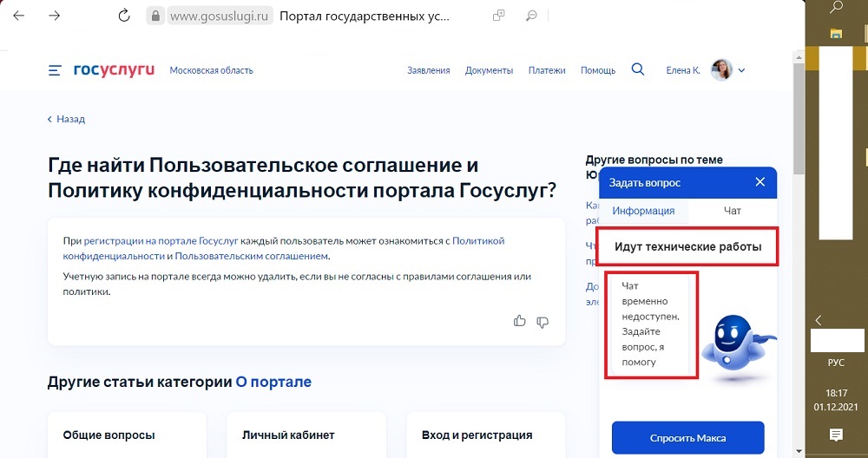Change region Московская область
The height and width of the screenshot is (458, 868).
pyautogui.click(x=212, y=70)
